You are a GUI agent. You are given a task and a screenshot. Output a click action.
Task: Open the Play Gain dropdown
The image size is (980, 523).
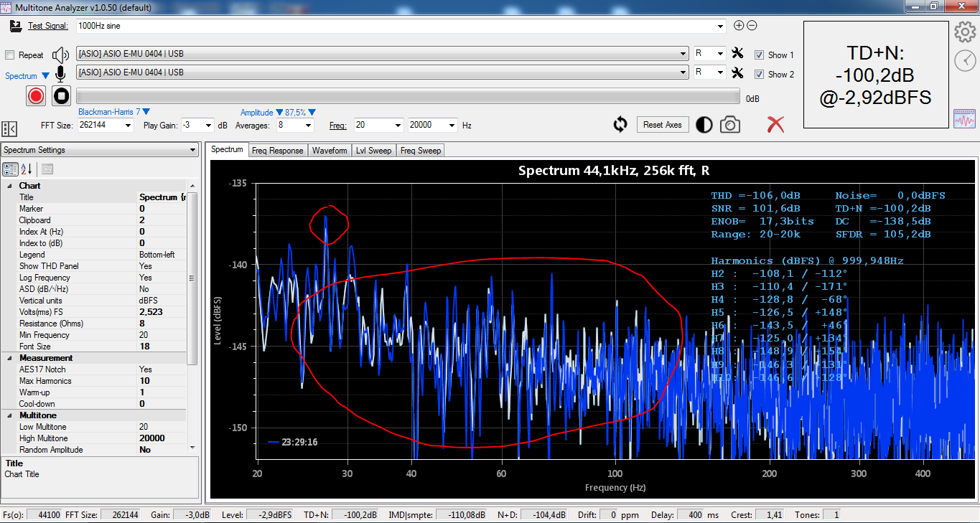point(210,126)
